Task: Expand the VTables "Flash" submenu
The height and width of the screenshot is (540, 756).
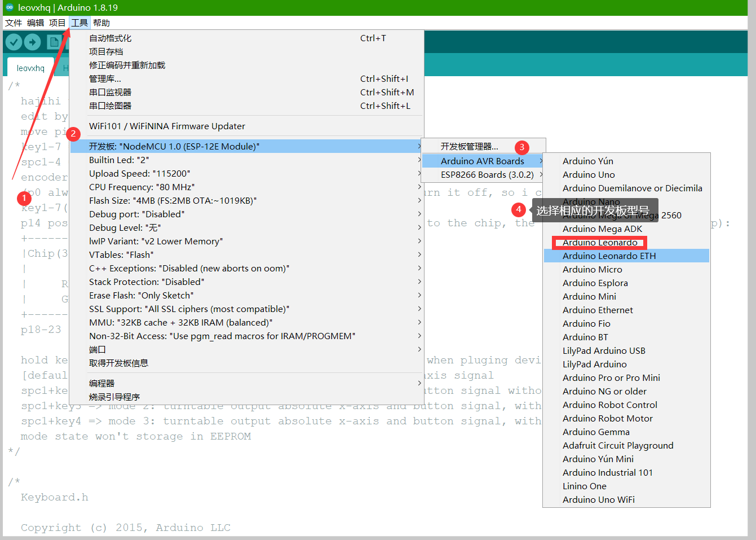Action: click(x=247, y=255)
